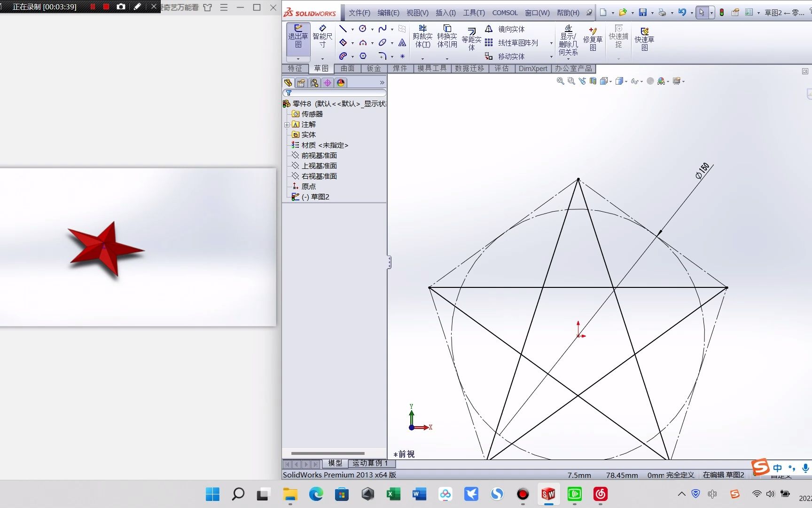
Task: Switch to the 特征 (Features) ribbon tab
Action: tap(295, 68)
